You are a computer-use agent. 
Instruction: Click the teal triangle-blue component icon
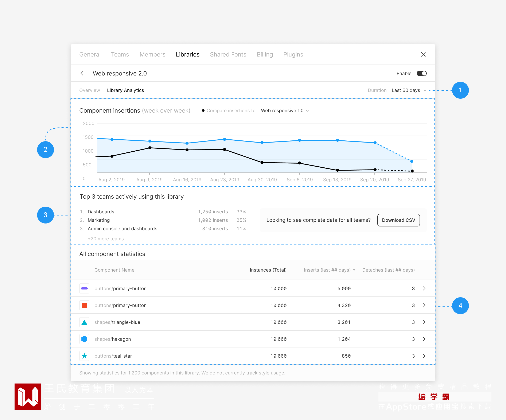84,322
